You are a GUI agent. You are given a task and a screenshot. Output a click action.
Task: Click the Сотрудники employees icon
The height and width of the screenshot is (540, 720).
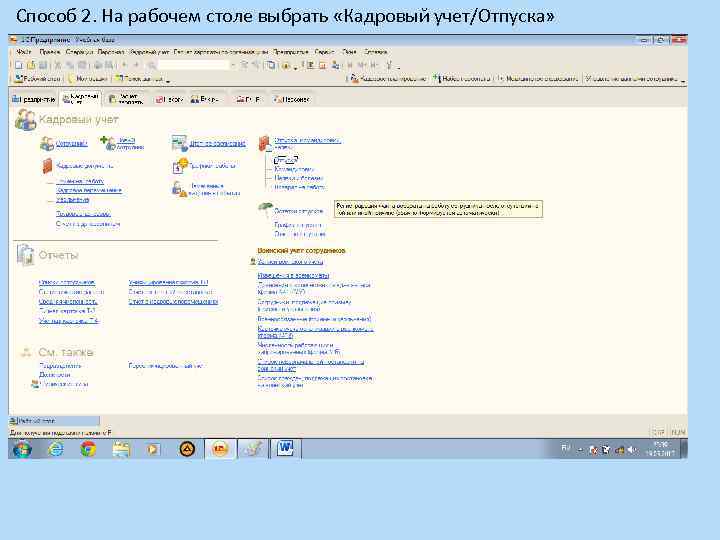tap(46, 144)
